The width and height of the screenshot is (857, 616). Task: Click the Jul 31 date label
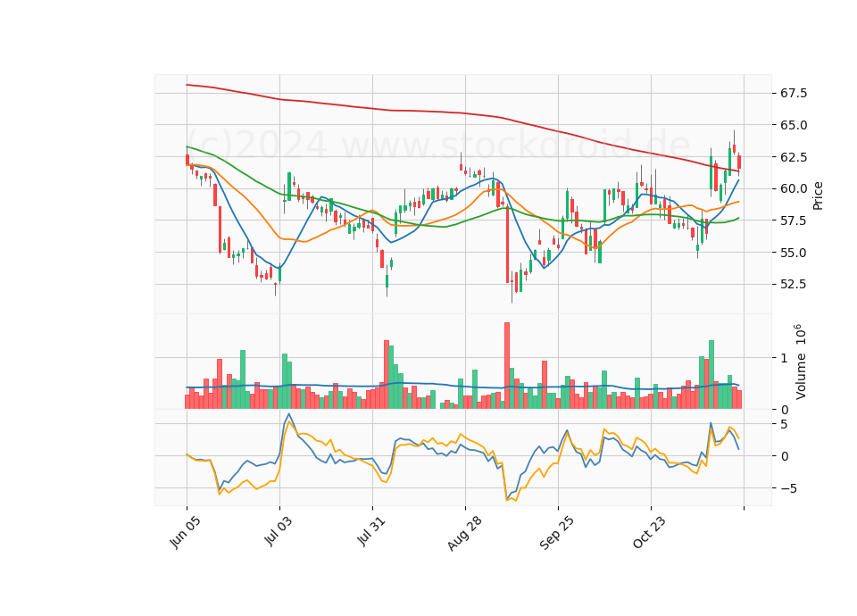(371, 531)
